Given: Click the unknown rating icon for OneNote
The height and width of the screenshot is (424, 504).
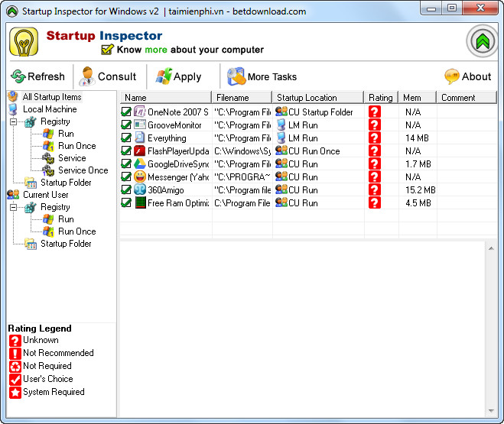Looking at the screenshot, I should click(x=375, y=112).
